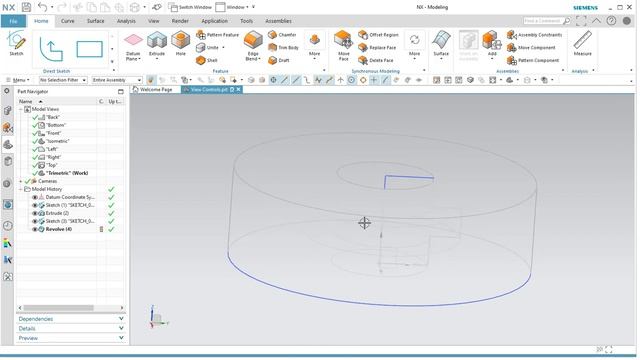Toggle visibility eye of Sketch (1)
Viewport: 640px width, 360px height.
coord(35,205)
